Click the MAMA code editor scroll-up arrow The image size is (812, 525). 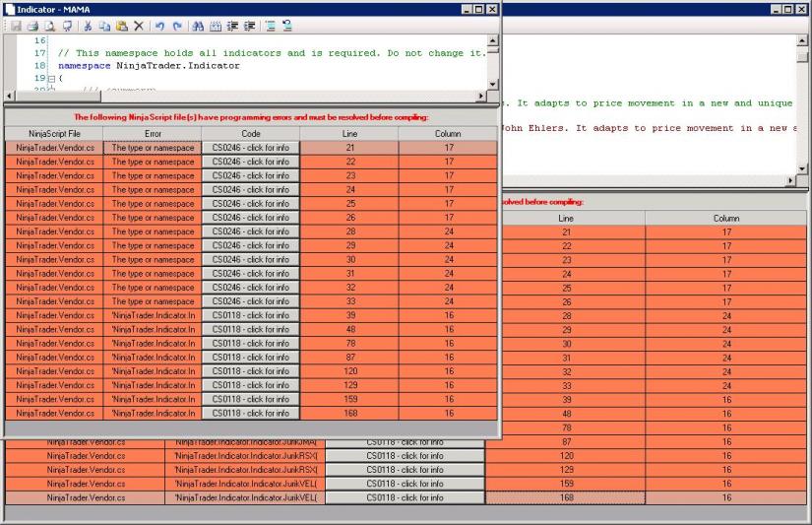493,40
